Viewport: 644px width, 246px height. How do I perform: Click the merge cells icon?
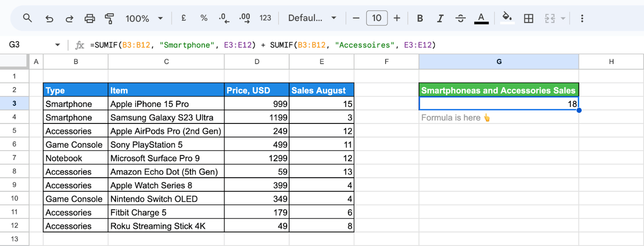coord(550,18)
